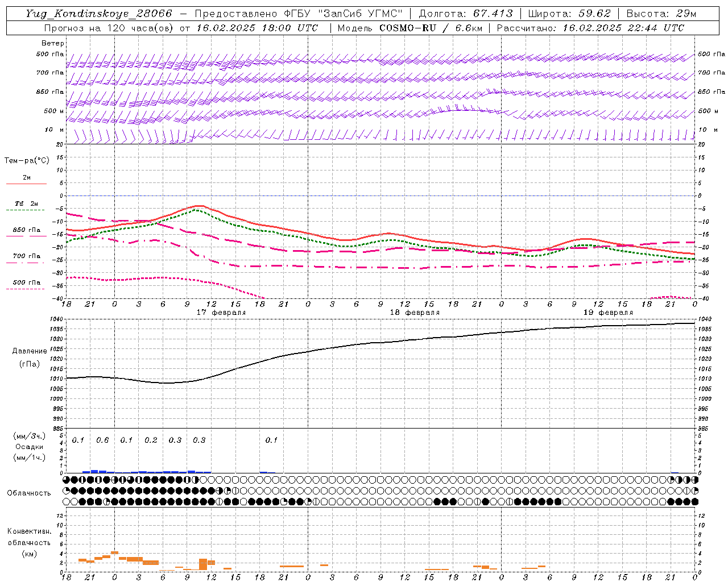Click the Ветер wind panel label

(53, 43)
